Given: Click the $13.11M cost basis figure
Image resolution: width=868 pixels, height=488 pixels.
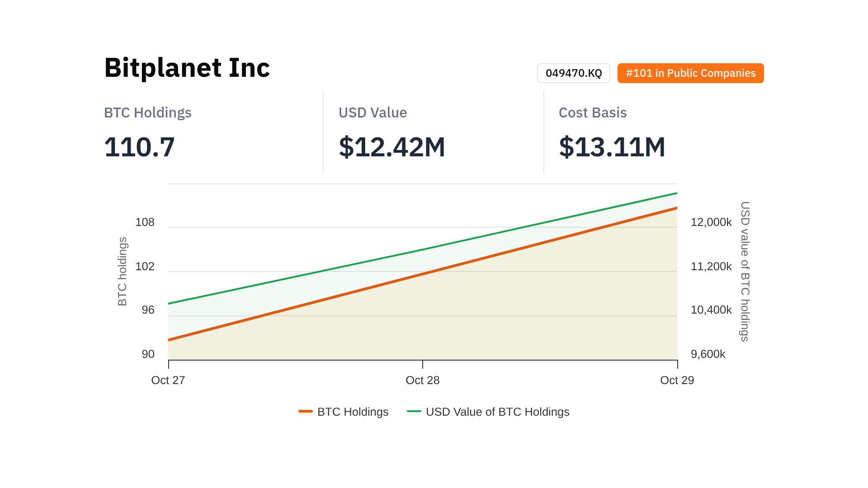Looking at the screenshot, I should coord(612,147).
